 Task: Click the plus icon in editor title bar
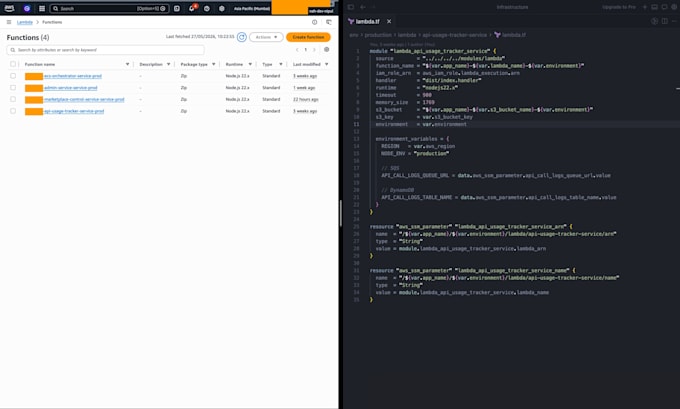coord(645,7)
